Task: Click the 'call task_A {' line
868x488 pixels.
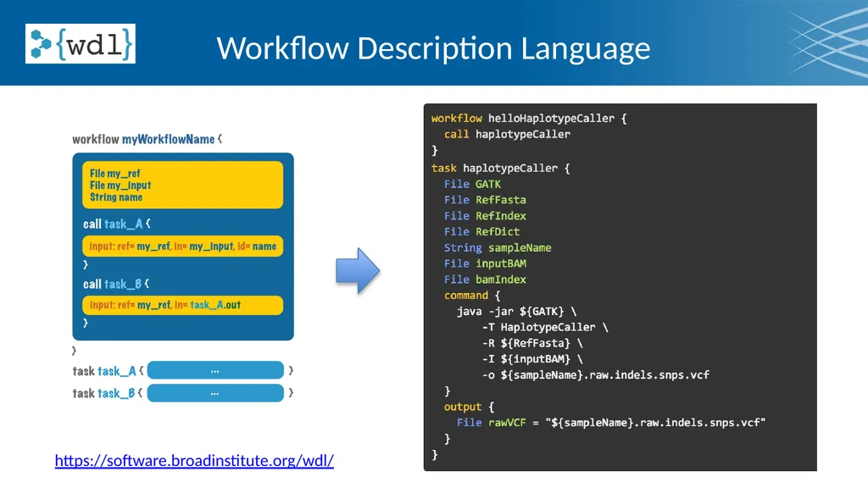Action: pos(117,224)
